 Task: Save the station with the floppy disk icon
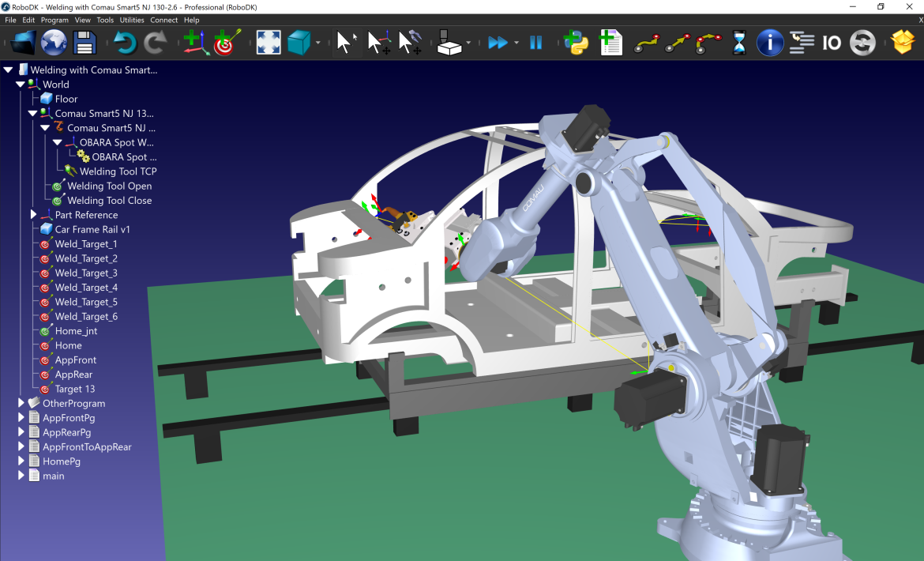(85, 43)
